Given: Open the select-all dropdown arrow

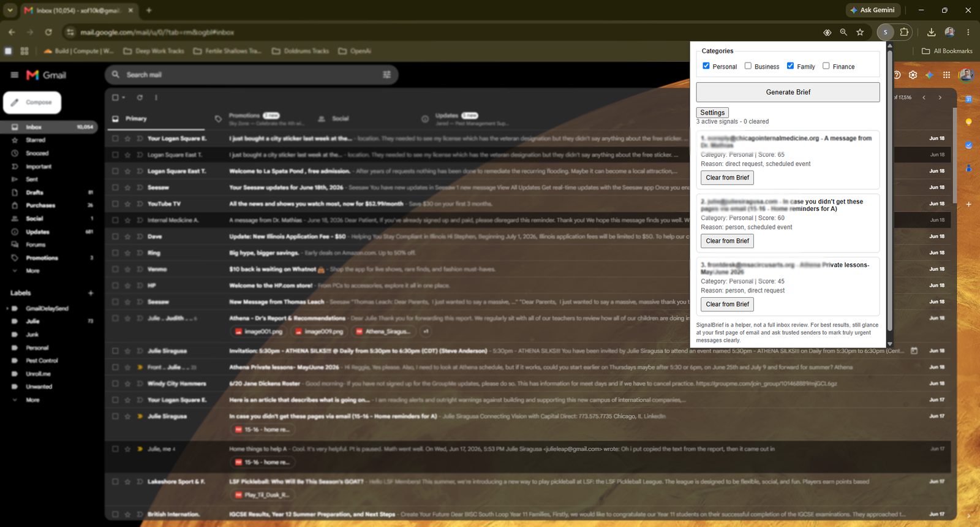Looking at the screenshot, I should click(x=124, y=97).
